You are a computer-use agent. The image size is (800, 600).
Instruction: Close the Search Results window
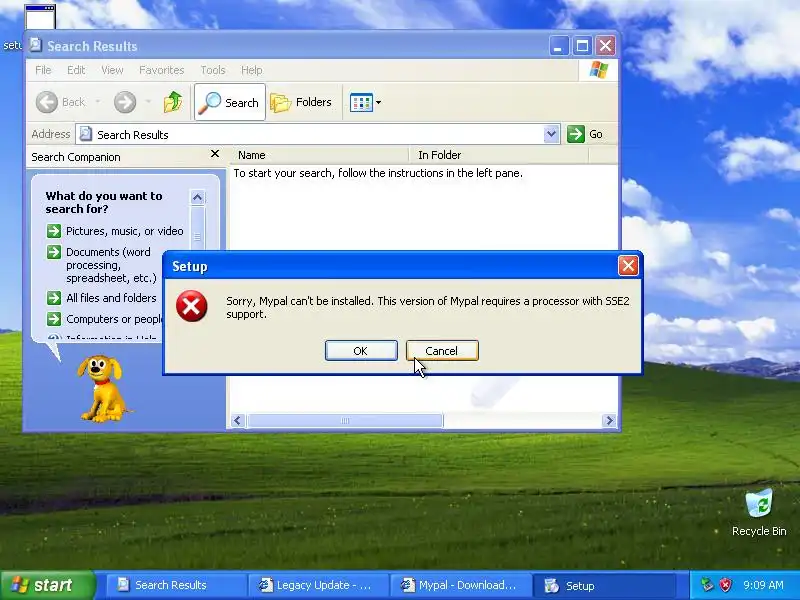pyautogui.click(x=606, y=46)
